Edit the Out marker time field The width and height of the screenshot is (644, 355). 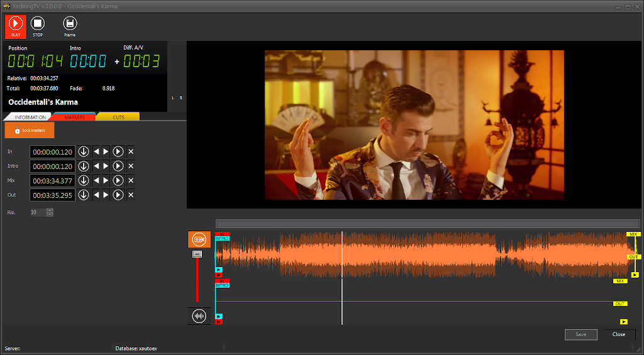(53, 195)
